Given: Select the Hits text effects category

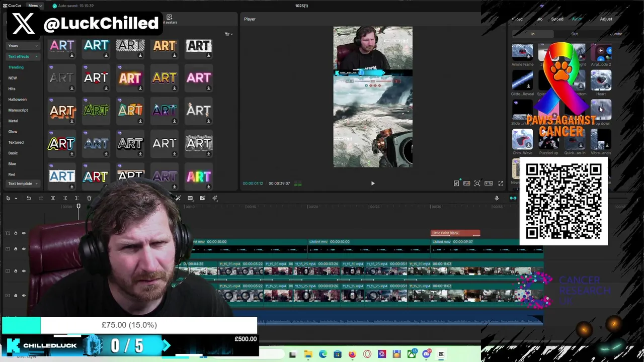Looking at the screenshot, I should pos(12,89).
